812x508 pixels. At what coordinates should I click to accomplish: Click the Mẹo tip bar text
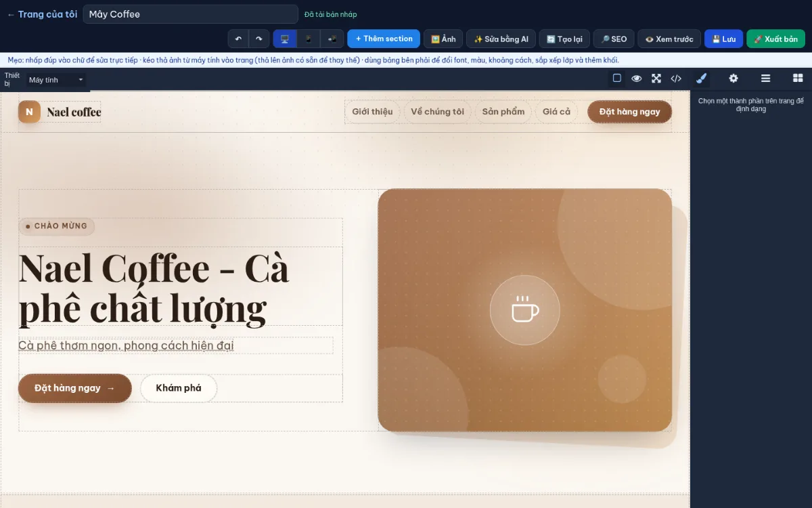coord(313,60)
